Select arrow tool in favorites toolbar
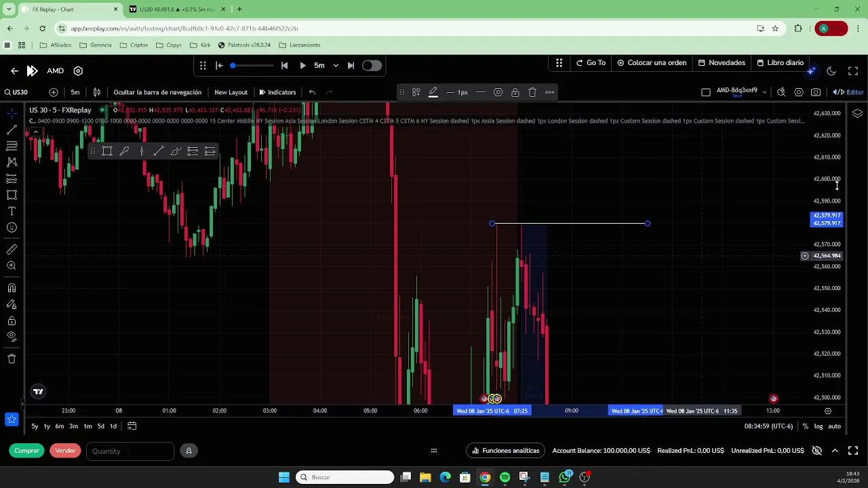 (124, 151)
